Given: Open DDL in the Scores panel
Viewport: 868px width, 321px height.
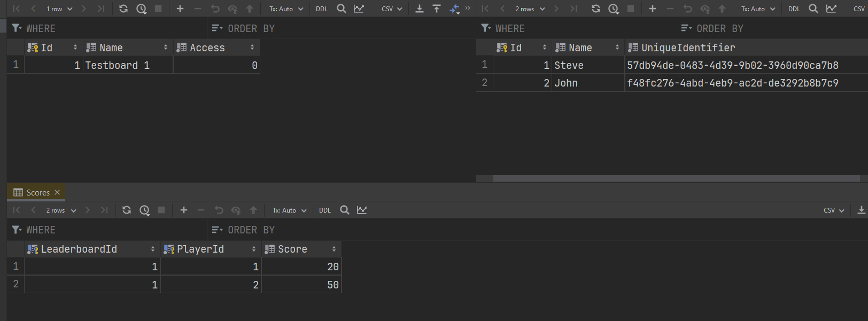Looking at the screenshot, I should pos(325,210).
